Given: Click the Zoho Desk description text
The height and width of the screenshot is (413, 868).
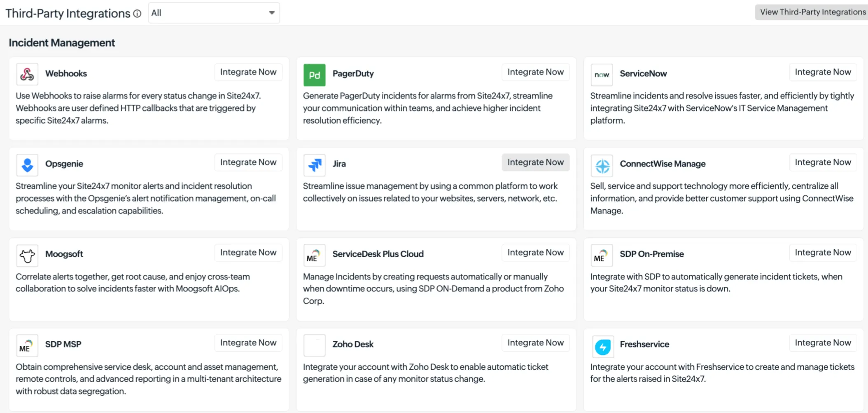Looking at the screenshot, I should click(426, 373).
